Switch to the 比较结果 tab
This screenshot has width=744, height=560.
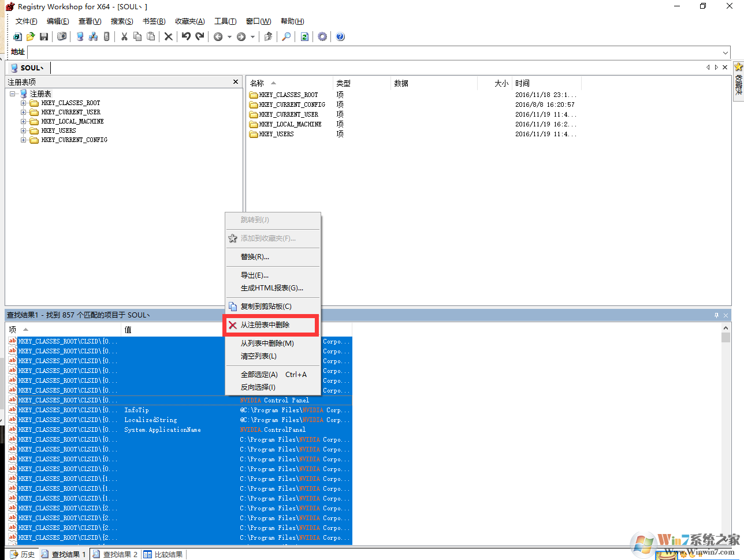pos(168,555)
